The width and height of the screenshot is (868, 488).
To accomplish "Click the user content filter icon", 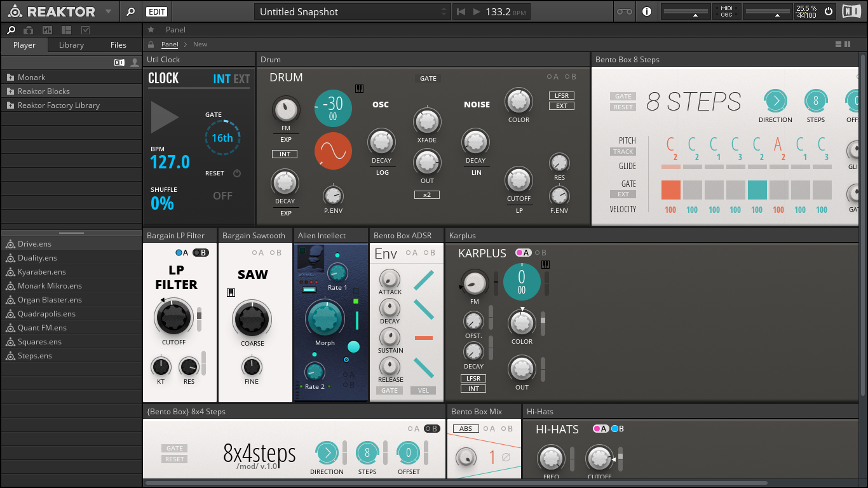I will coord(135,62).
